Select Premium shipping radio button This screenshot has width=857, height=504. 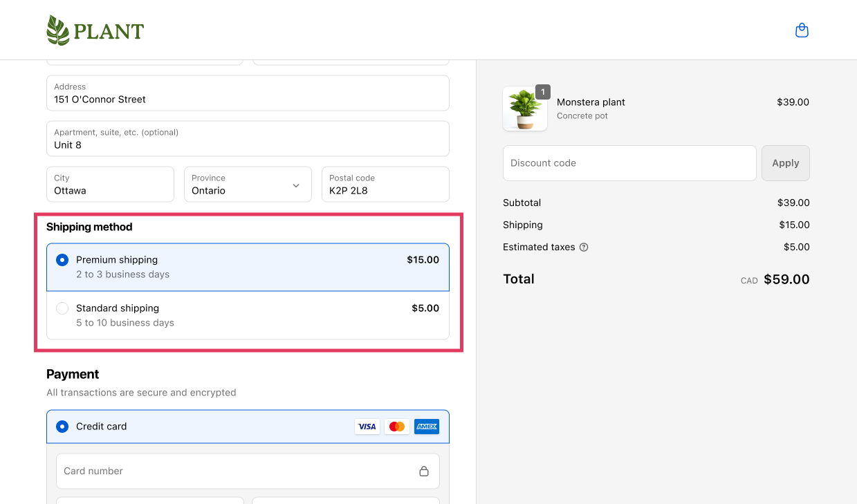[x=62, y=260]
